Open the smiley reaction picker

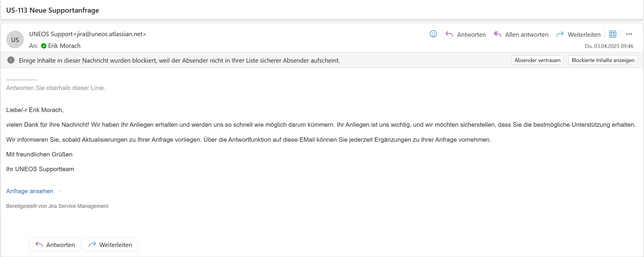433,34
